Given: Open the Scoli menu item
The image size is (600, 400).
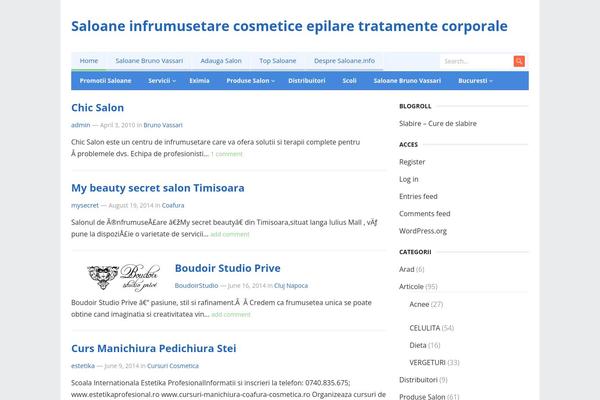Looking at the screenshot, I should tap(349, 81).
